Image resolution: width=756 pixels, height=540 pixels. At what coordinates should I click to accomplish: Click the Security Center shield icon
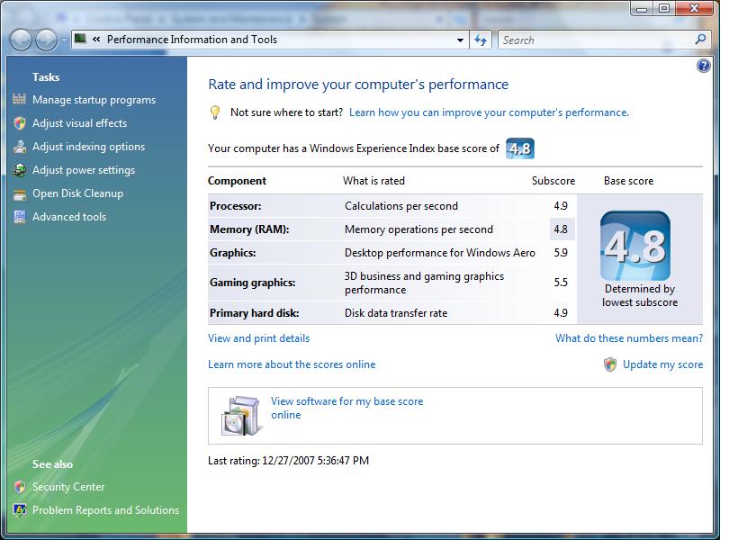point(20,487)
